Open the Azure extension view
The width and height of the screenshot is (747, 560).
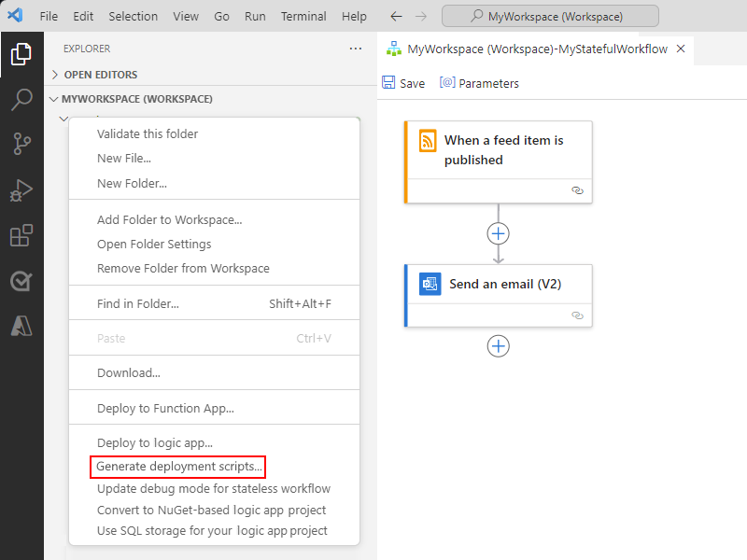pyautogui.click(x=22, y=326)
